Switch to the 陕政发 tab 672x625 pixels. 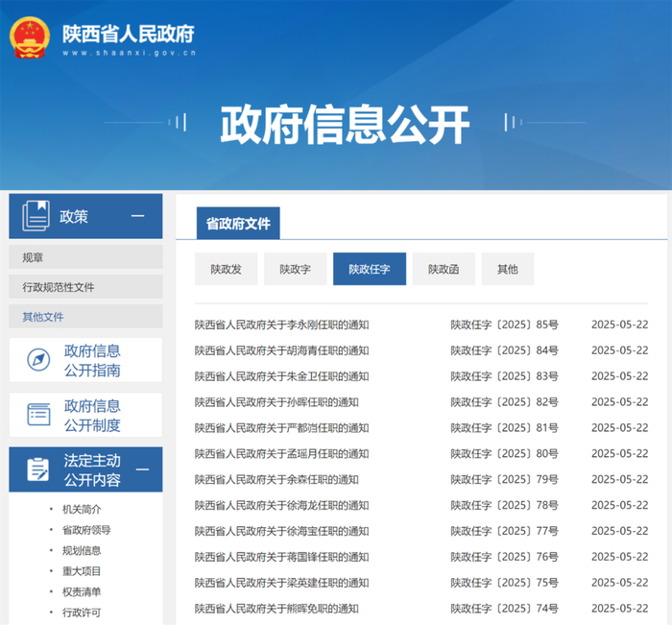227,270
